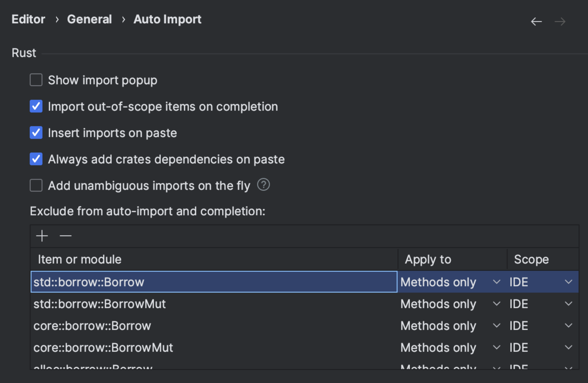
Task: Click the Item or module column header
Action: 80,259
